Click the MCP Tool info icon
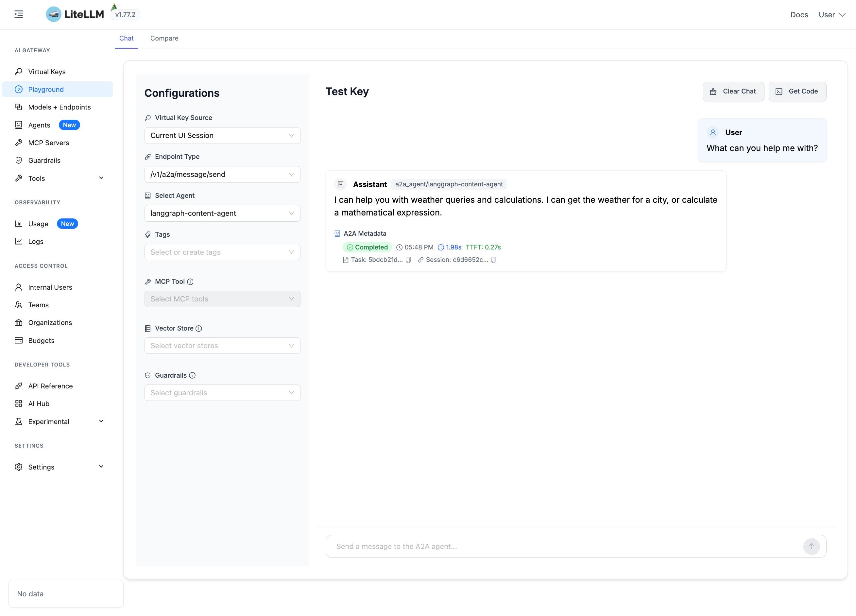Viewport: 856px width, 616px height. click(190, 282)
